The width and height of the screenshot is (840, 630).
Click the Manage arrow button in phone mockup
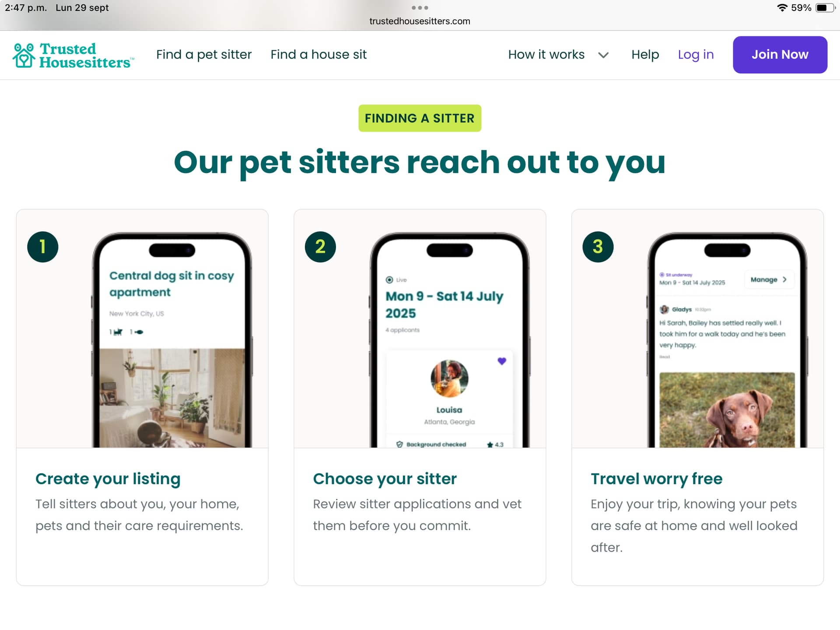coord(769,280)
